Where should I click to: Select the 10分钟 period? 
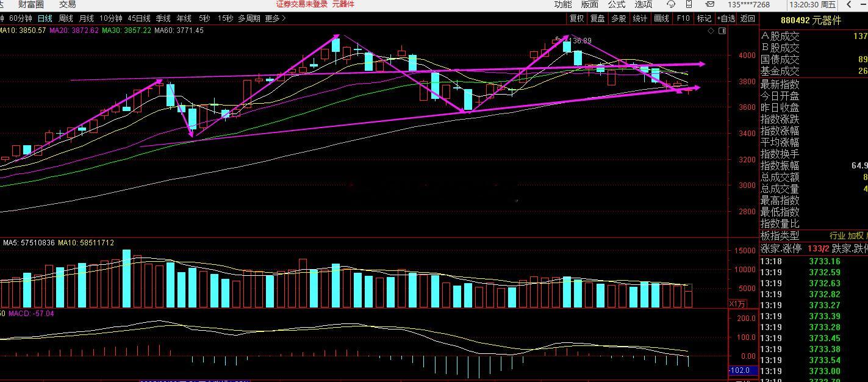pyautogui.click(x=110, y=18)
